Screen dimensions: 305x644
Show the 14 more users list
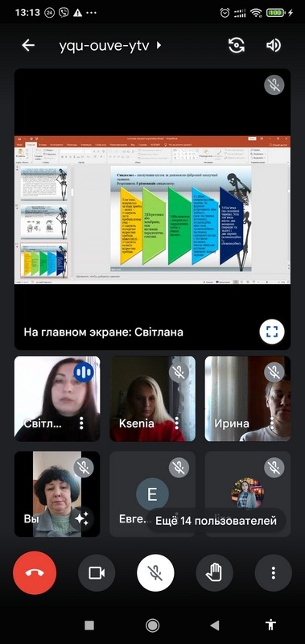click(x=216, y=521)
